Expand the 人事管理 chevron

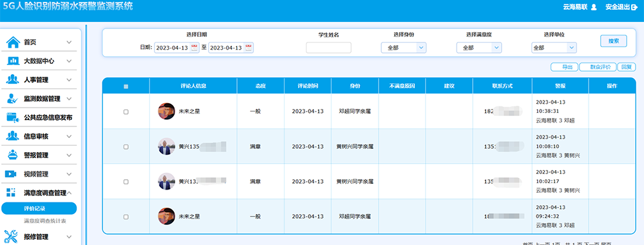(x=69, y=80)
